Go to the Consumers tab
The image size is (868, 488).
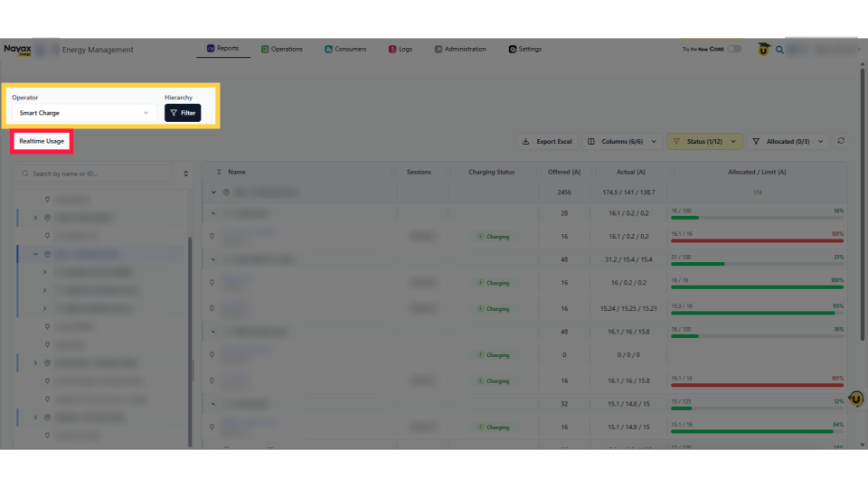click(x=345, y=49)
